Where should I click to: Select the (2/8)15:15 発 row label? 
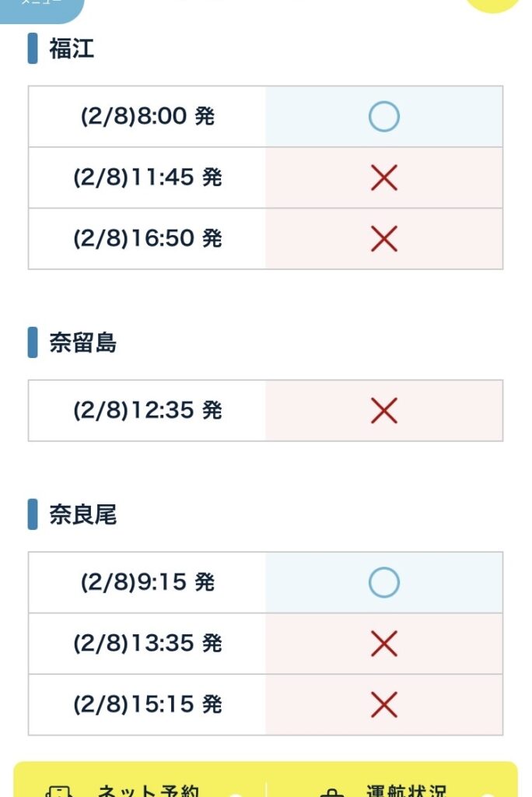[147, 704]
